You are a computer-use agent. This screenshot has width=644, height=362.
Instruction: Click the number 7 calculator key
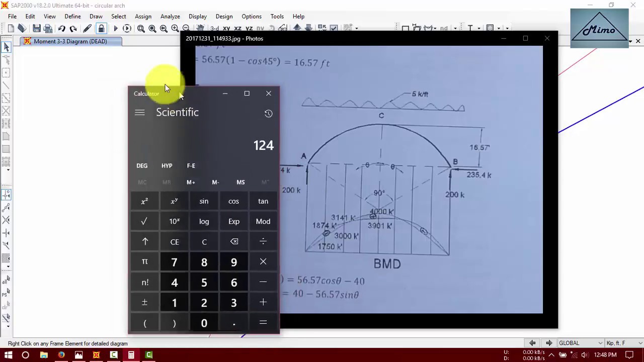point(175,262)
